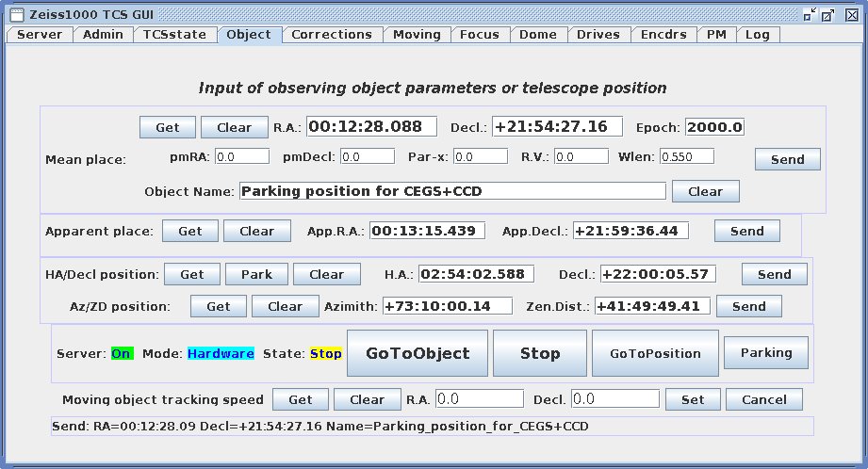The image size is (868, 469).
Task: Clear the Object Name field
Action: click(x=705, y=191)
